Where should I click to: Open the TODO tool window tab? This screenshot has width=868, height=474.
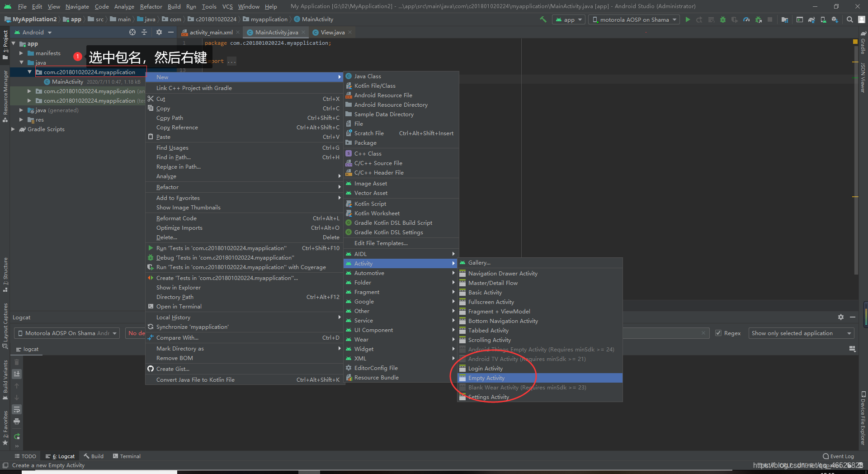click(x=25, y=456)
